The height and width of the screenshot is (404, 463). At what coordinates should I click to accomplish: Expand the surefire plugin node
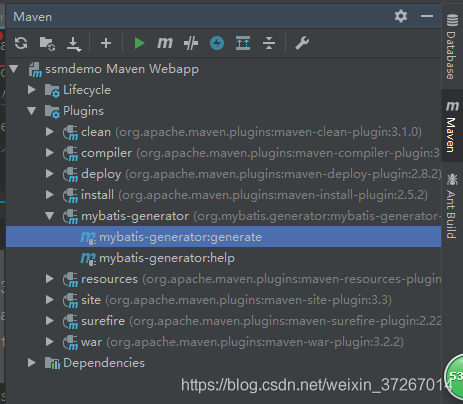tap(50, 321)
